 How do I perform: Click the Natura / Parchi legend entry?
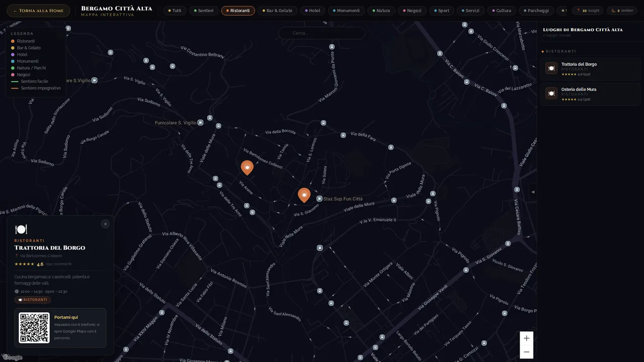tap(28, 68)
